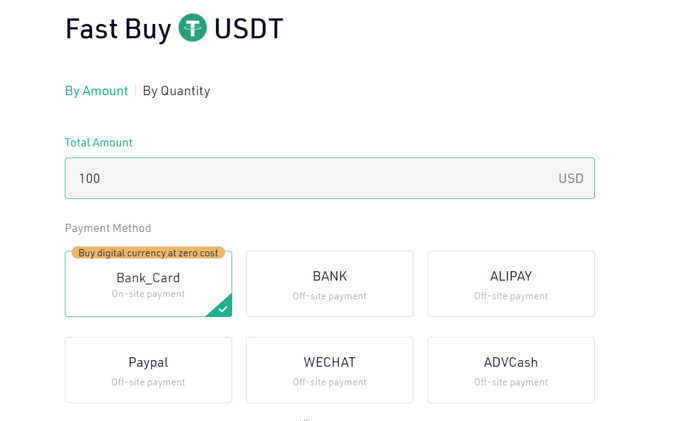Screen dimensions: 699x421
Task: Click the USD currency label in field
Action: [571, 178]
